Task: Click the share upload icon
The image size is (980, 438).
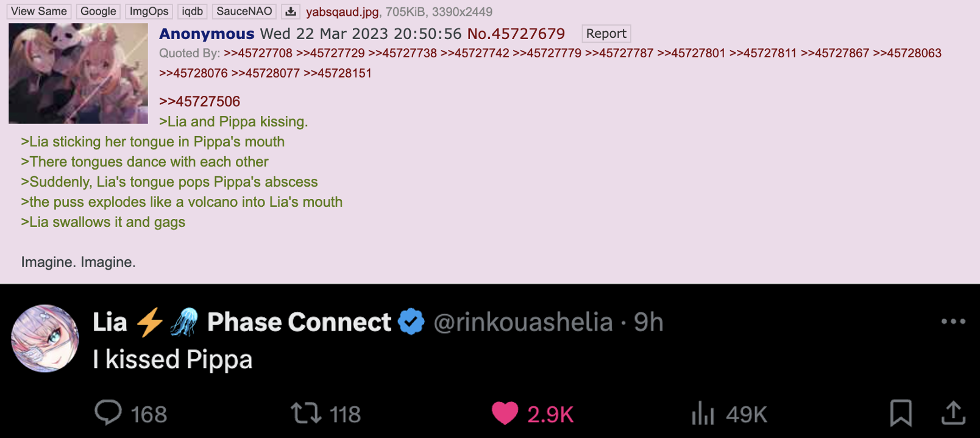Action: point(953,413)
